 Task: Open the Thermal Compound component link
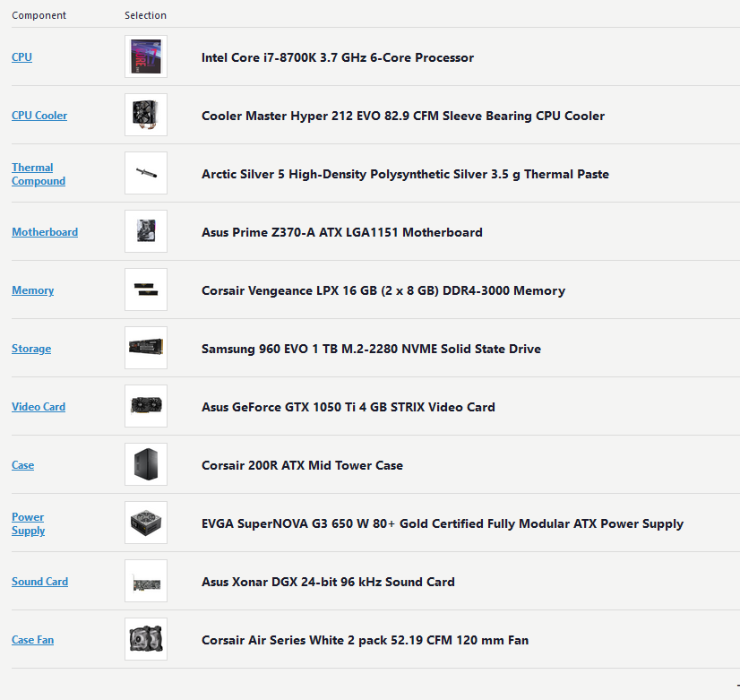tap(39, 174)
